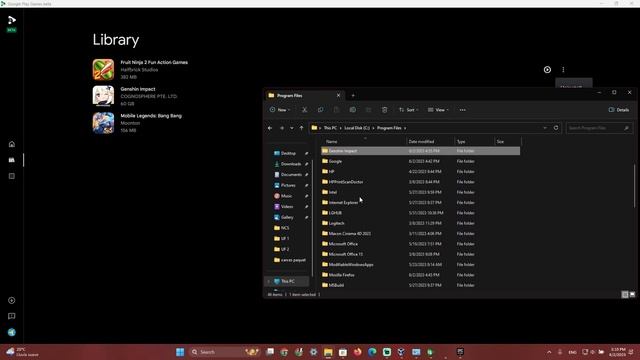Sort by the Type column header
Screen dimensions: 640x360
click(x=475, y=142)
